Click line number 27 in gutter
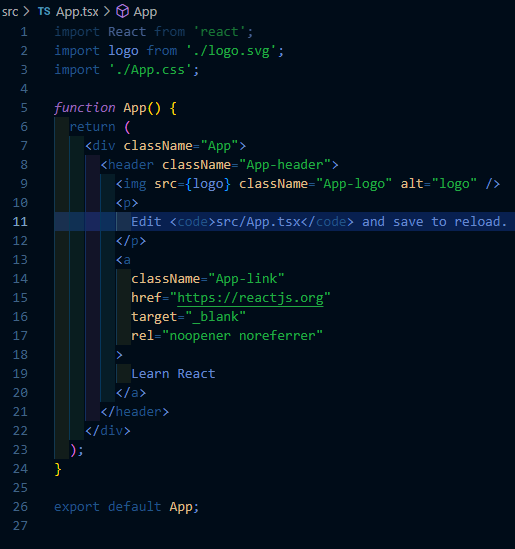Image resolution: width=515 pixels, height=549 pixels. tap(20, 526)
